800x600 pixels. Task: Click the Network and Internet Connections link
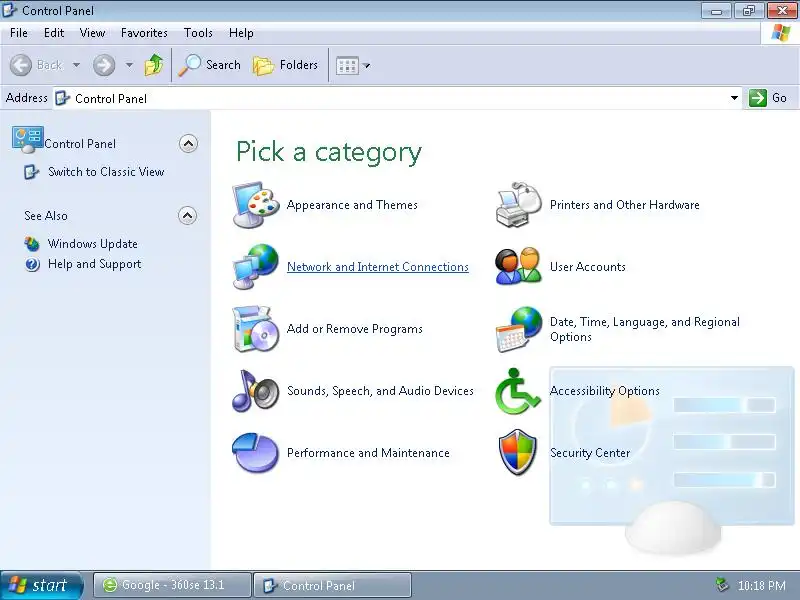coord(378,267)
